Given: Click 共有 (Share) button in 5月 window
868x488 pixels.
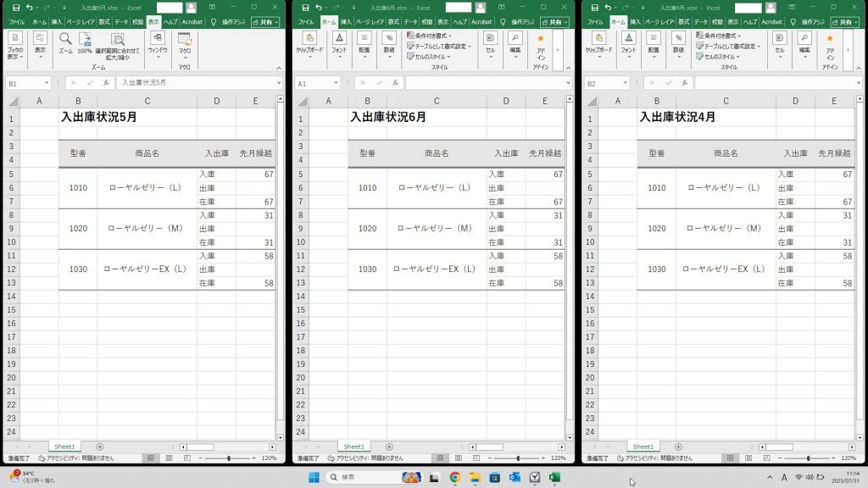Looking at the screenshot, I should click(x=265, y=22).
